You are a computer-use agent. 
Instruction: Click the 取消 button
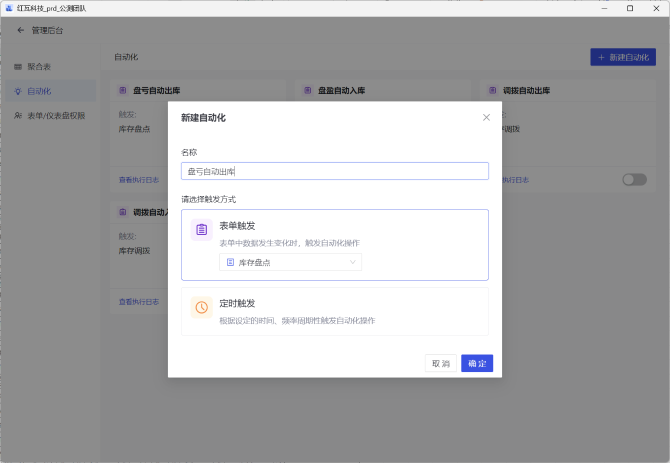tap(440, 363)
